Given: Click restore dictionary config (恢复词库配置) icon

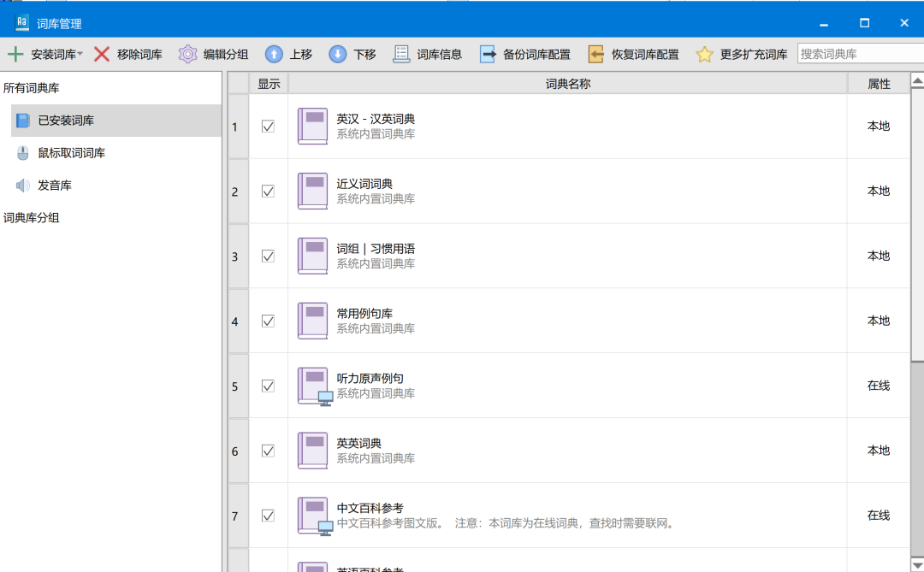Looking at the screenshot, I should point(596,54).
